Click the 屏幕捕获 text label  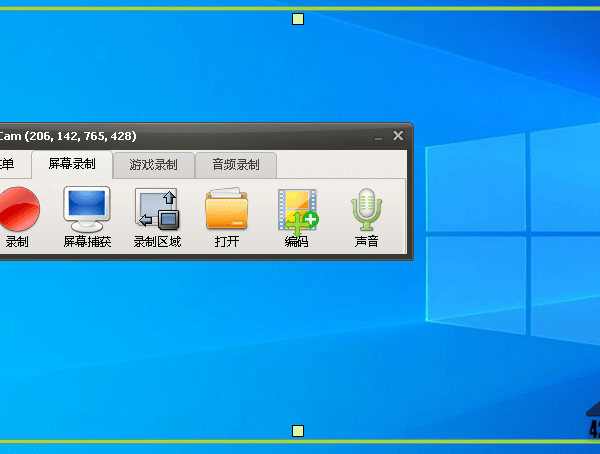87,242
